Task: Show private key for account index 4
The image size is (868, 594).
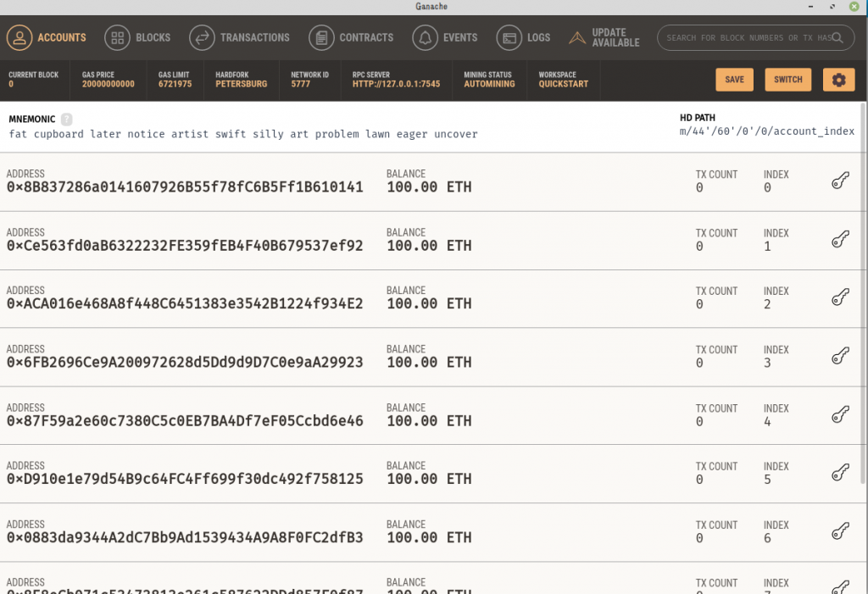Action: (x=840, y=414)
